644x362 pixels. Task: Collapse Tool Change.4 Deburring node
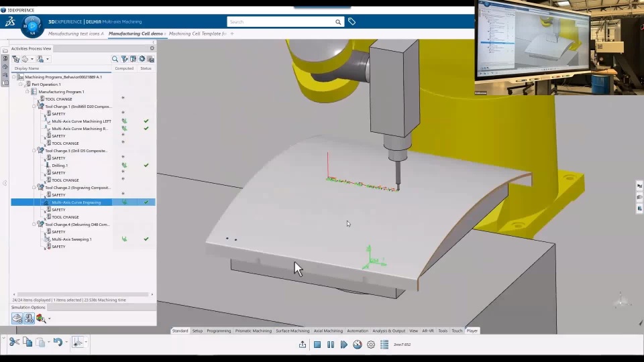[34, 225]
